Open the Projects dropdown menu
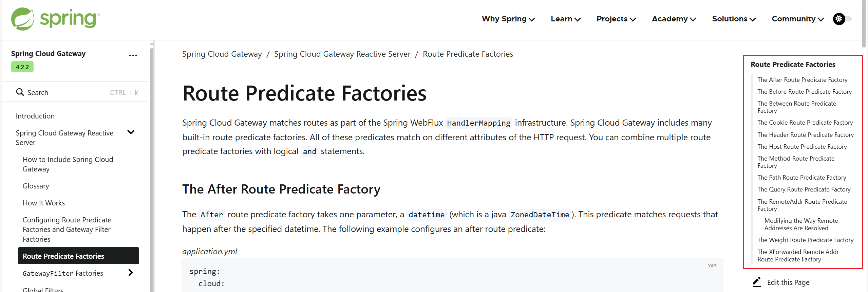This screenshot has height=292, width=868. (616, 19)
